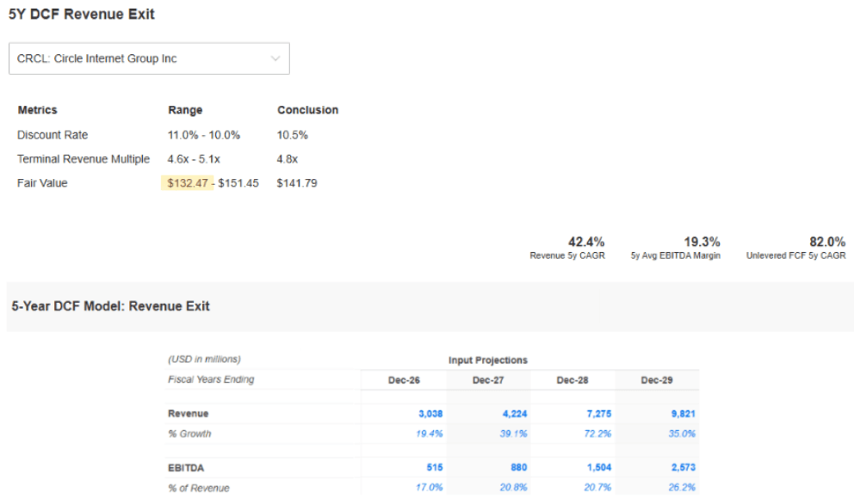
Task: Select the 'Input Projections' table header
Action: tap(488, 360)
